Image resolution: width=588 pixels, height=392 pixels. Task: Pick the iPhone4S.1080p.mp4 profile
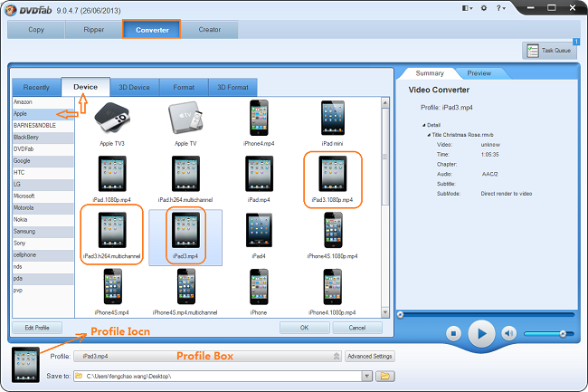click(333, 230)
